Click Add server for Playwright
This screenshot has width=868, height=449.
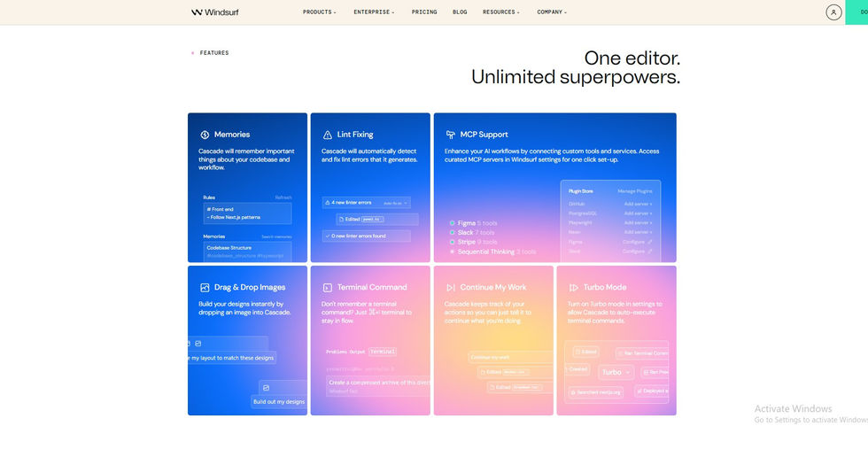tap(639, 223)
